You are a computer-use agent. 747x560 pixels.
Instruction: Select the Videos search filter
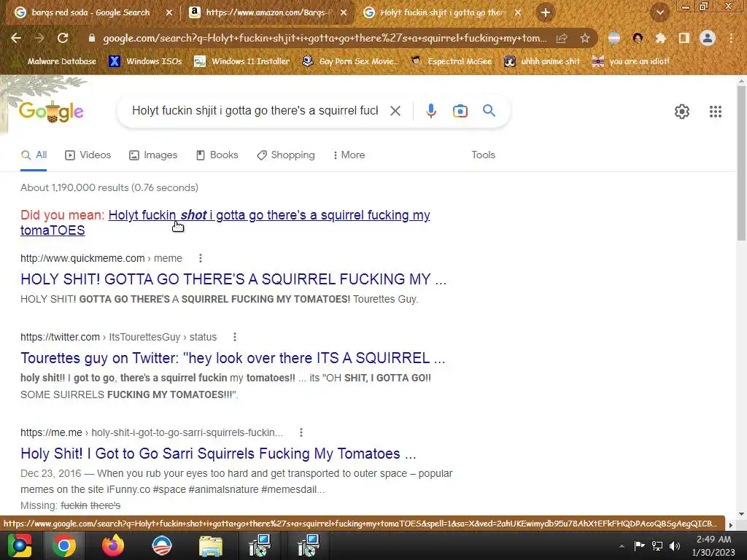[x=88, y=155]
